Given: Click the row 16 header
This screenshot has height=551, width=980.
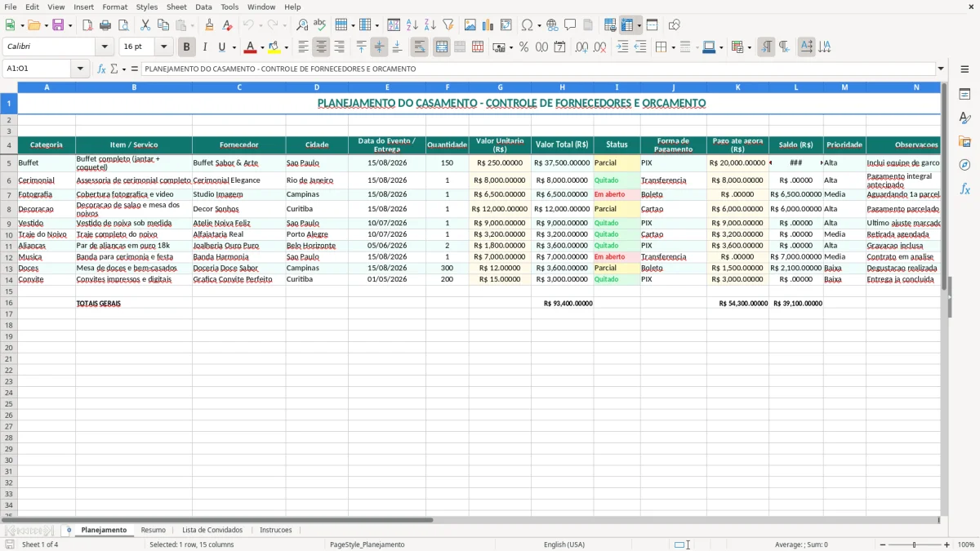Looking at the screenshot, I should point(9,303).
